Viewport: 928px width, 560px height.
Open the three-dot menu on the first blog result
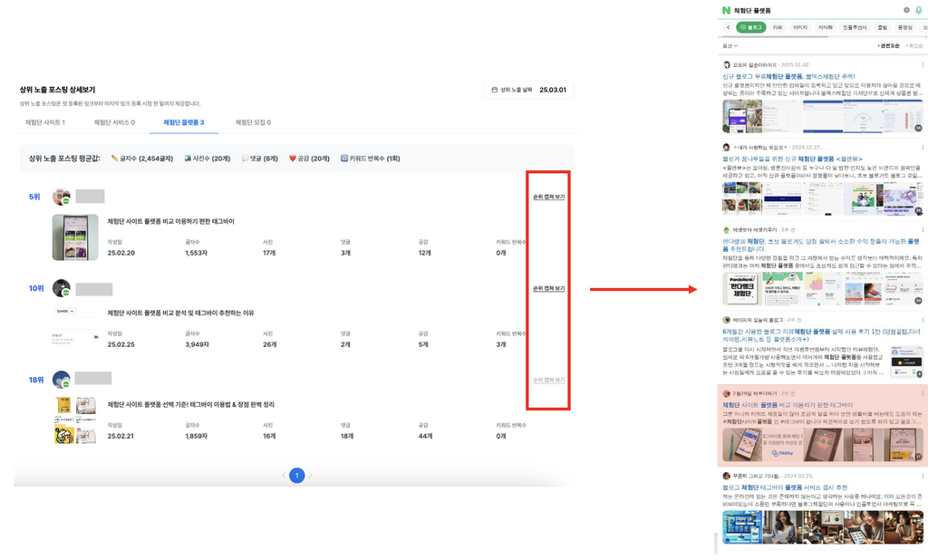pos(922,64)
